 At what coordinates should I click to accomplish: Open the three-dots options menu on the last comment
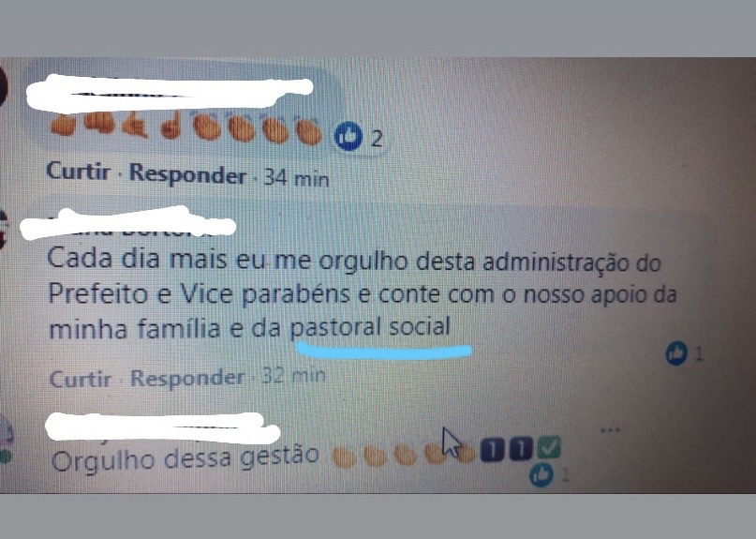[610, 429]
